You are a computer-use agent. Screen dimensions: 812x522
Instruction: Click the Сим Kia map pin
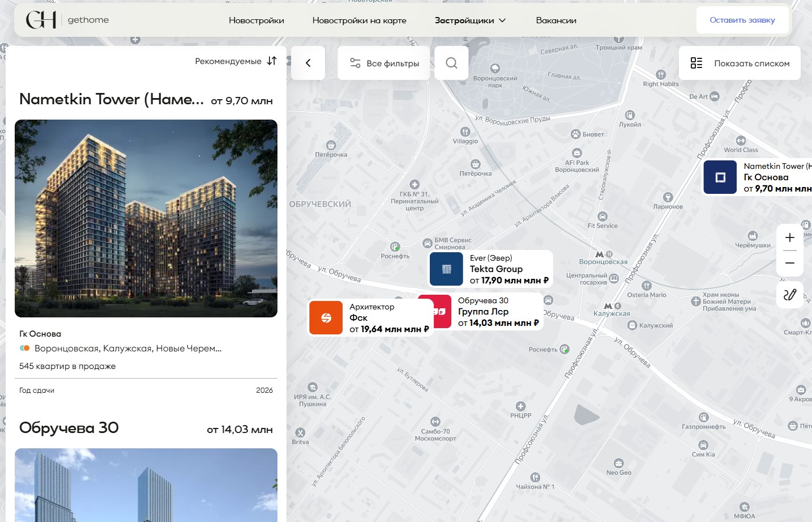[x=703, y=445]
